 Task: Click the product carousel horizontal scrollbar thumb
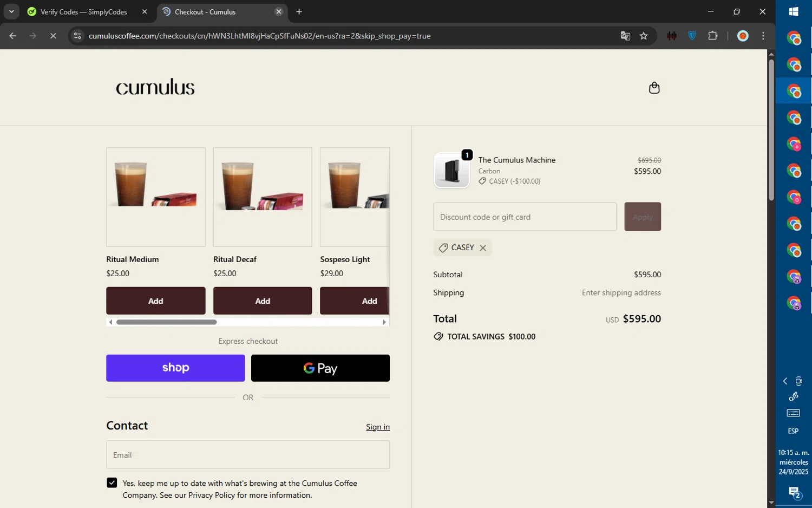166,322
